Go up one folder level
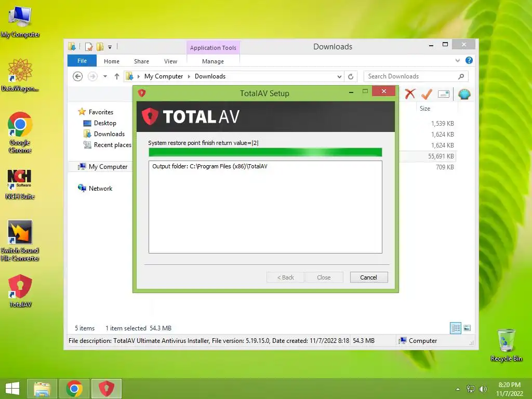Image resolution: width=532 pixels, height=399 pixels. 117,76
